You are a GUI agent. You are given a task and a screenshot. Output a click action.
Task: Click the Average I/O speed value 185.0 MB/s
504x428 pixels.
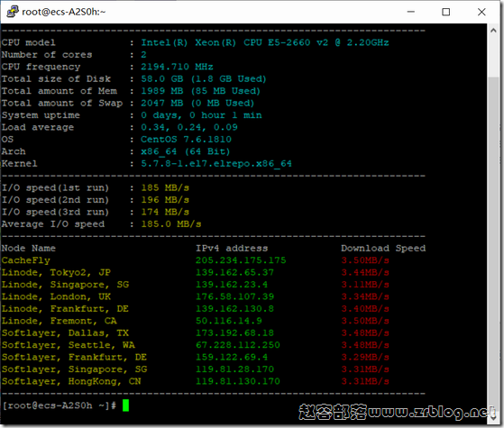point(171,224)
